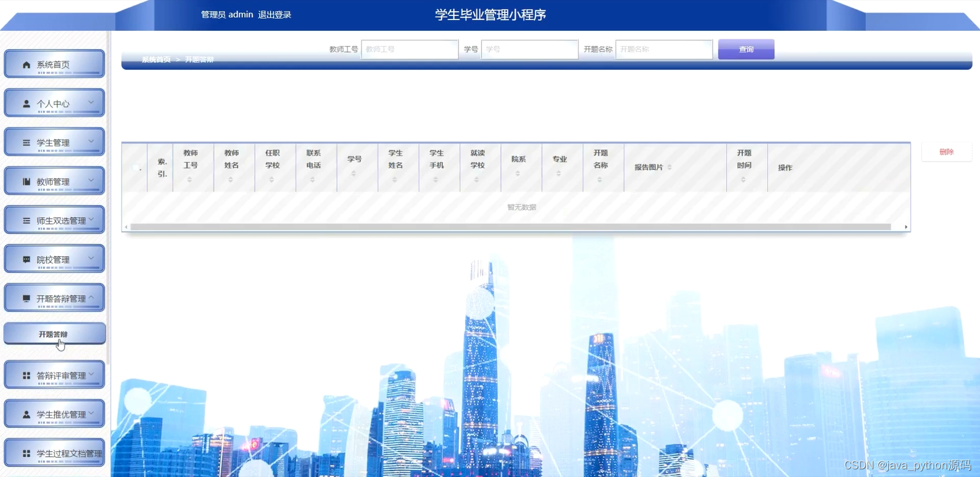Click the 操作 column header
Image resolution: width=980 pixels, height=477 pixels.
point(785,167)
